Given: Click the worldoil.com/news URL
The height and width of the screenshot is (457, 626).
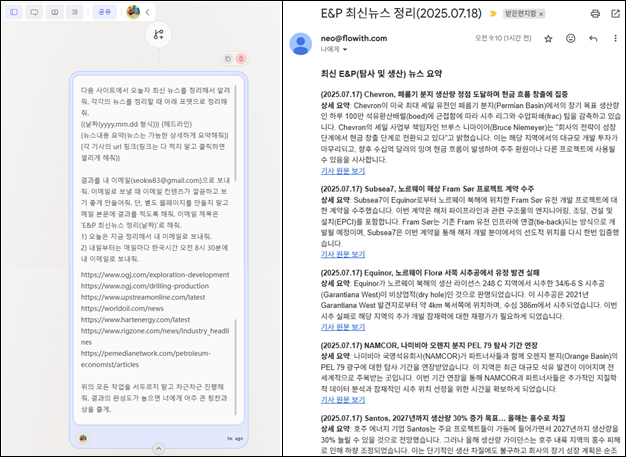Looking at the screenshot, I should (122, 308).
